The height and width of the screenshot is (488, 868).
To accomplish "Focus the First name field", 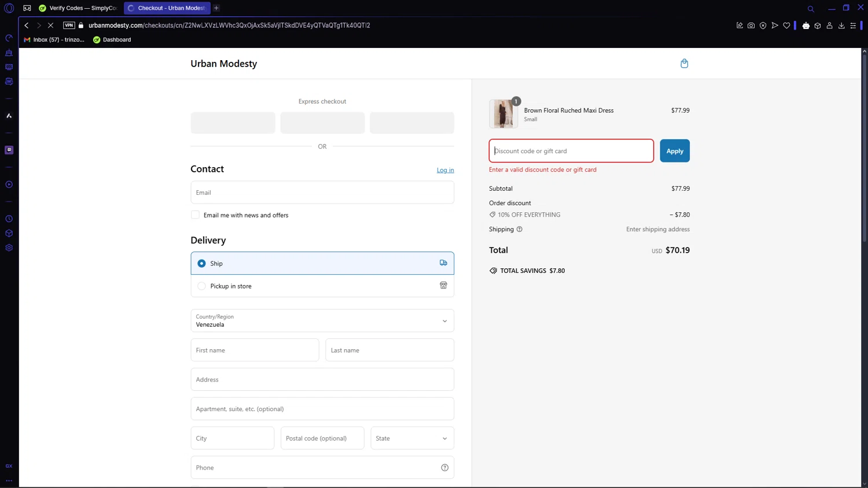I will [x=255, y=350].
